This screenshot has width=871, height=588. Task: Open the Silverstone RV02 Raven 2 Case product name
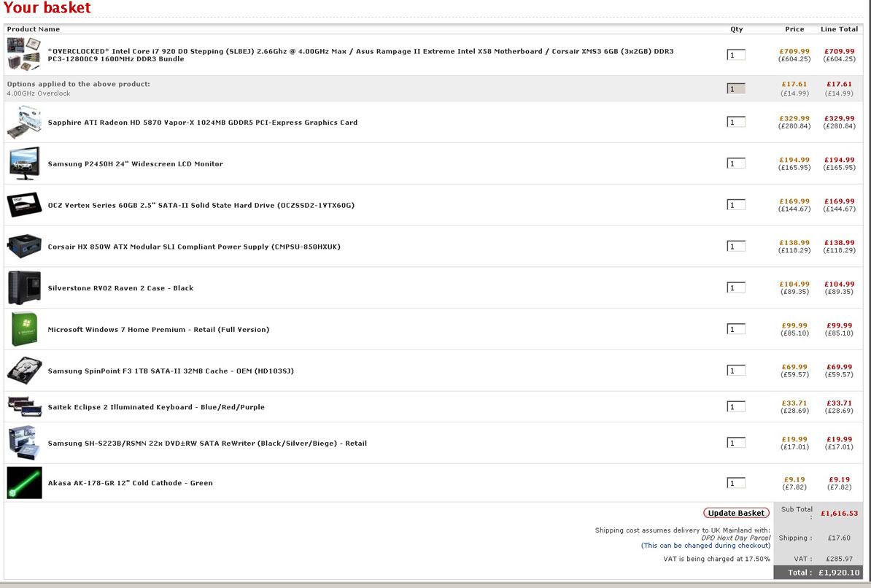pos(120,288)
